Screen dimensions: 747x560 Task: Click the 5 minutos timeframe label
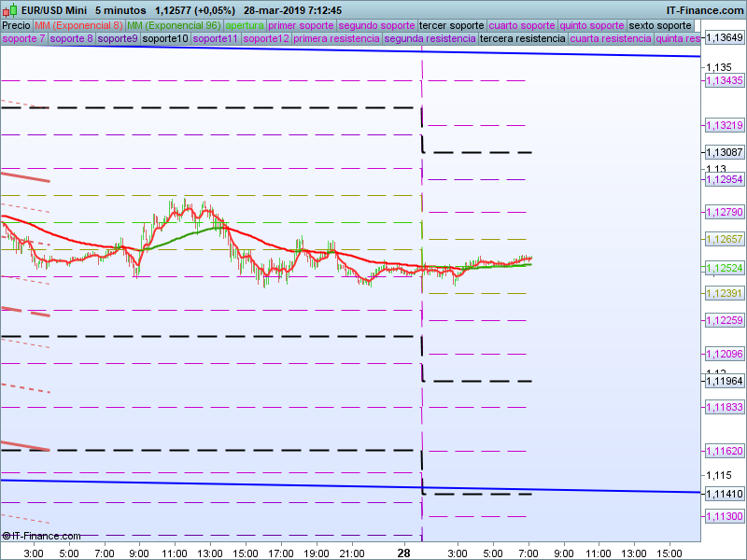point(120,9)
